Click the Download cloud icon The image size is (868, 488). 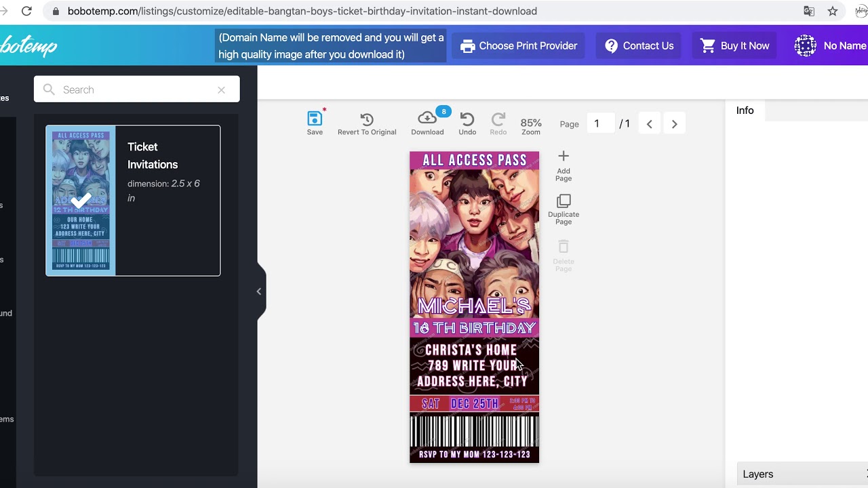pos(427,118)
